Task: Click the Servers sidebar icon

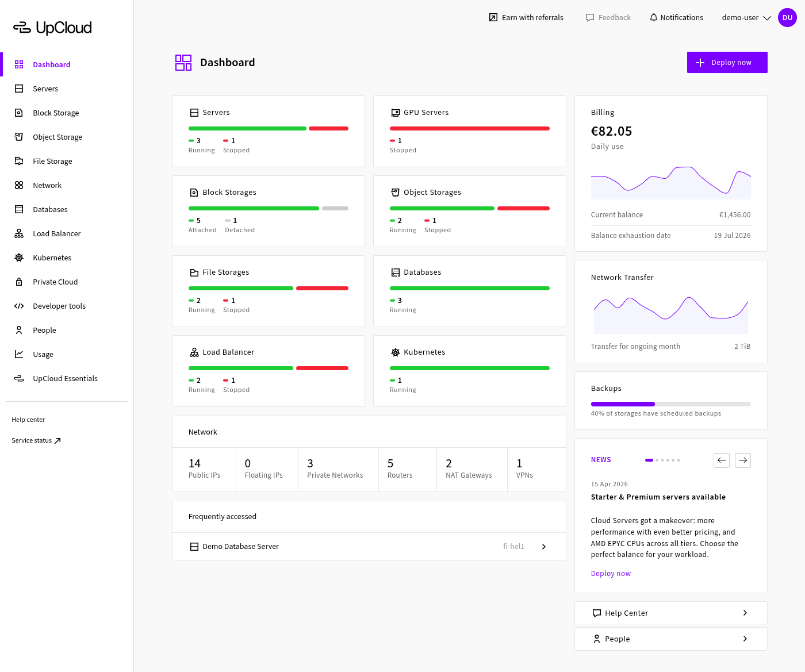Action: (19, 89)
